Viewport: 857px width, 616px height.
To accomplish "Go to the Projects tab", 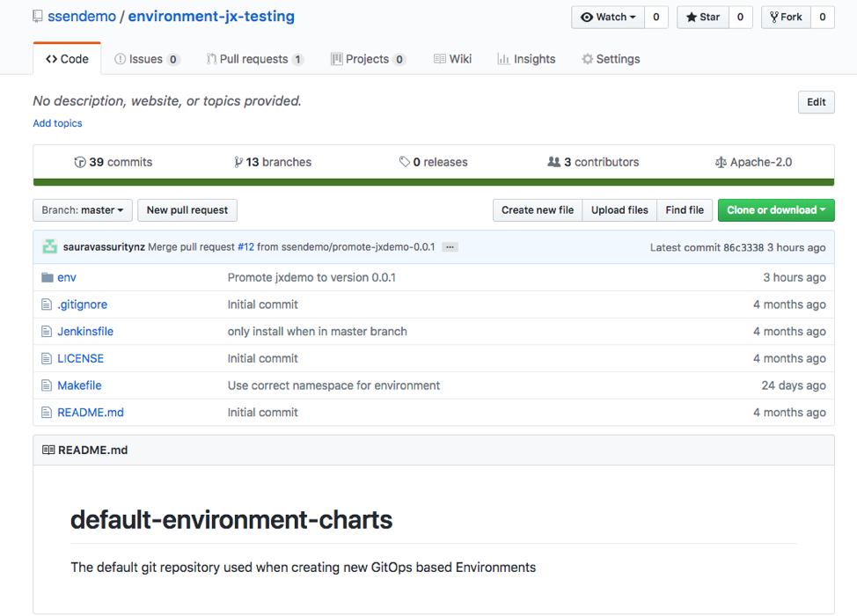I will pos(369,59).
